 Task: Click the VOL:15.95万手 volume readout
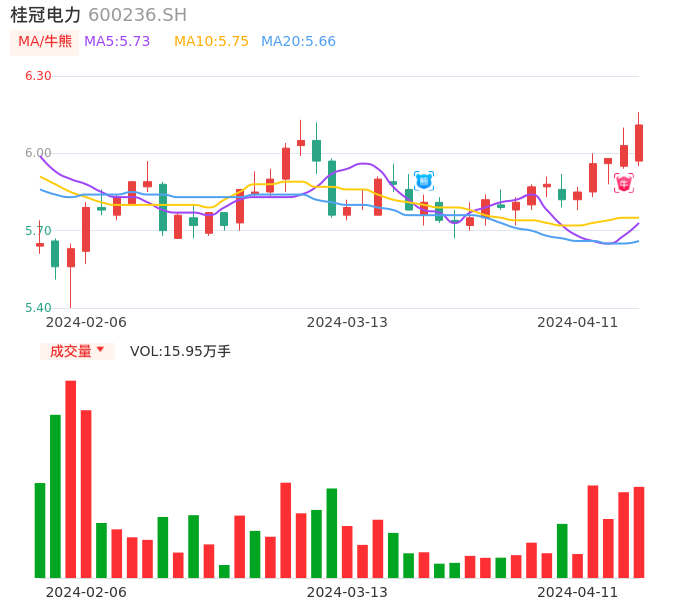[x=180, y=351]
